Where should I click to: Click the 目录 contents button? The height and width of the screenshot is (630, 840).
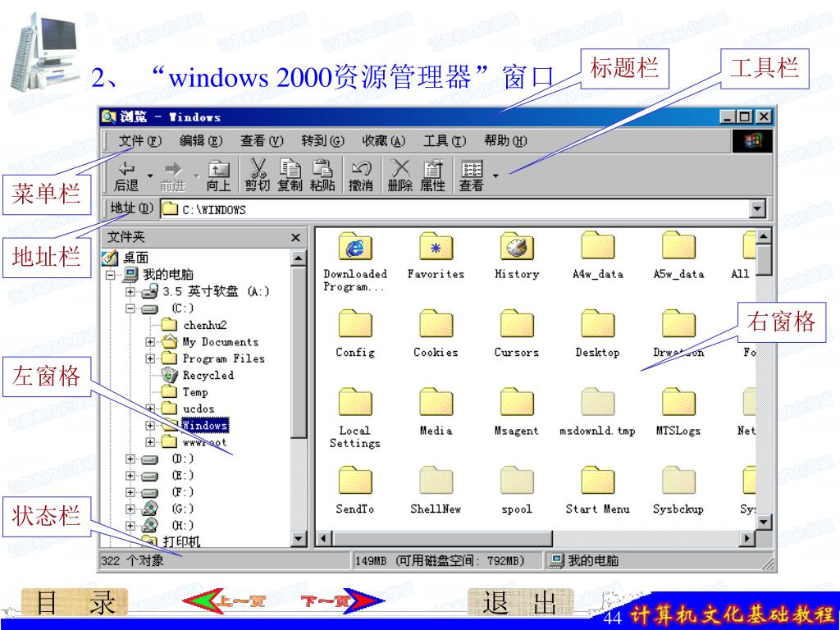point(75,601)
